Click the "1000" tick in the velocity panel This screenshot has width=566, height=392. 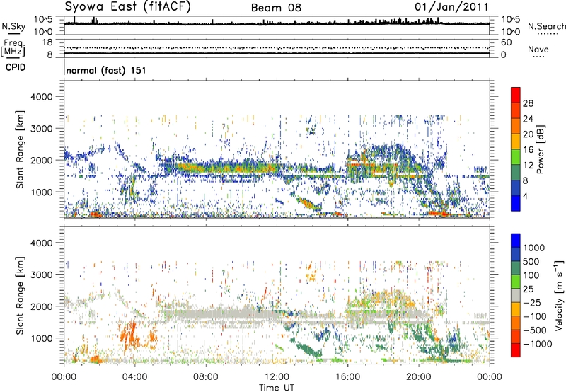point(41,338)
